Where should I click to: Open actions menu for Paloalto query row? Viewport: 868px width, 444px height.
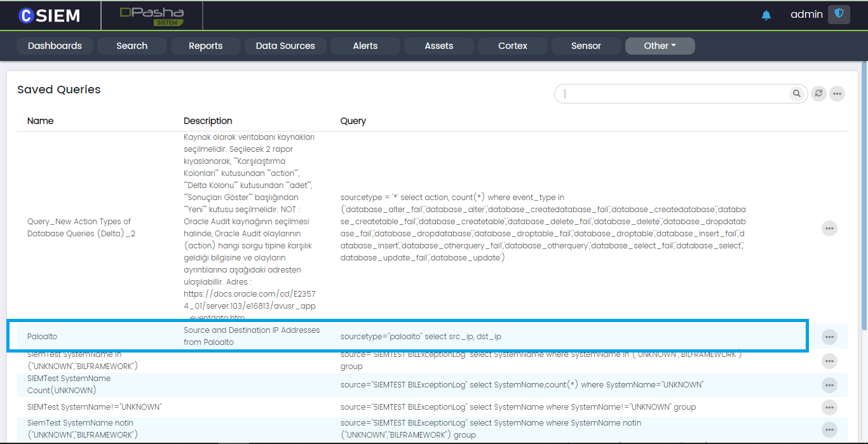click(829, 337)
